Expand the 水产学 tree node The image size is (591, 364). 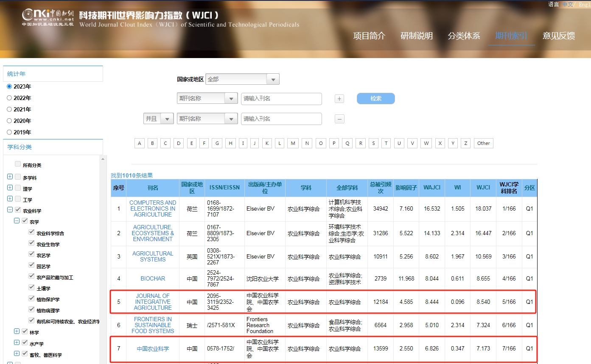(x=17, y=342)
